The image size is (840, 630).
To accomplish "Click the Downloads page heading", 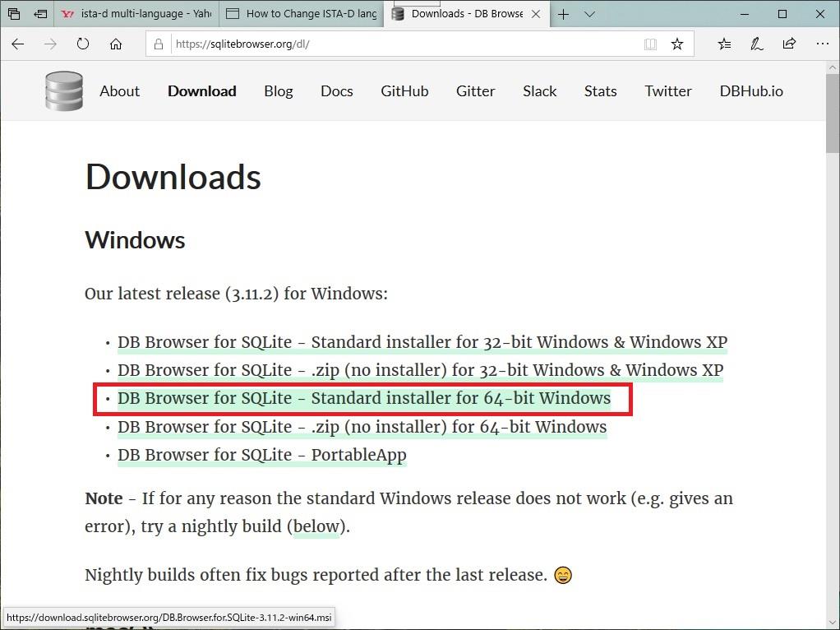I will coord(173,177).
